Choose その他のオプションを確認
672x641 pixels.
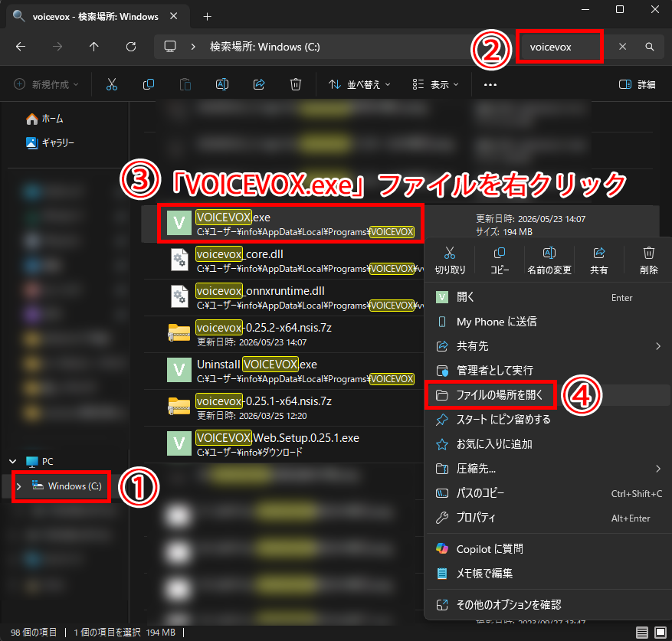click(x=548, y=604)
